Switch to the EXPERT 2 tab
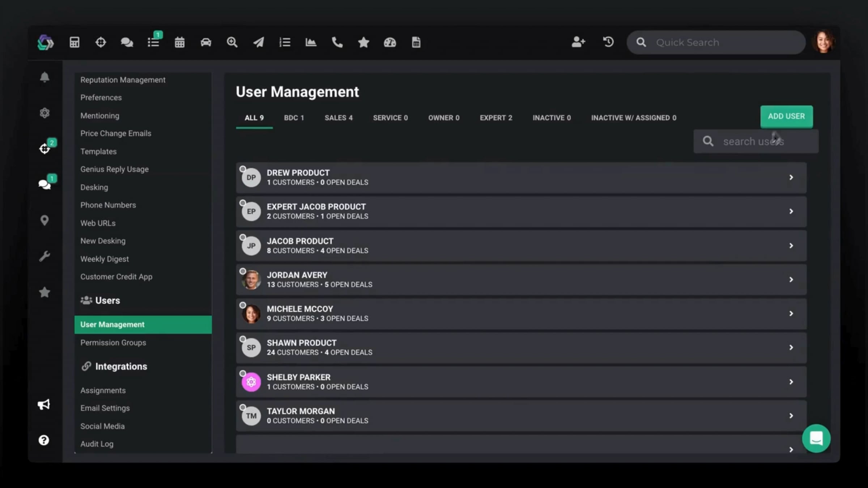The image size is (868, 488). point(496,118)
